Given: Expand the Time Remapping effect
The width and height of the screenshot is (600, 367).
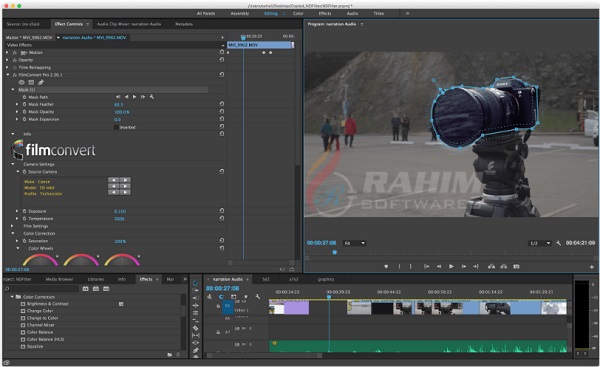Looking at the screenshot, I should [7, 67].
